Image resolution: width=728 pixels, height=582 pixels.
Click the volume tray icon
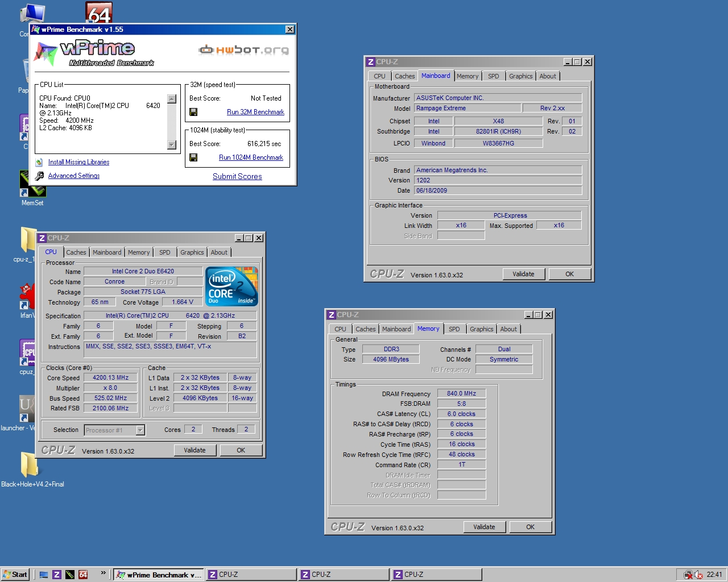pos(698,575)
